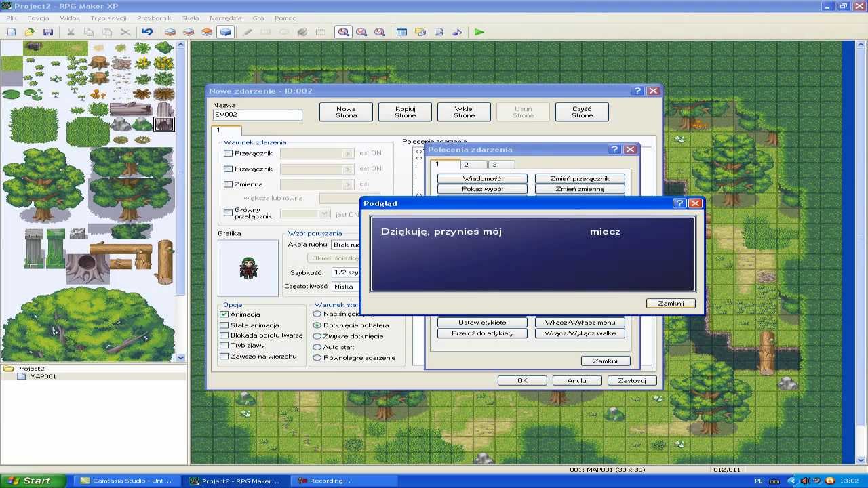Enable the first Przełącznik condition checkbox

pyautogui.click(x=228, y=153)
